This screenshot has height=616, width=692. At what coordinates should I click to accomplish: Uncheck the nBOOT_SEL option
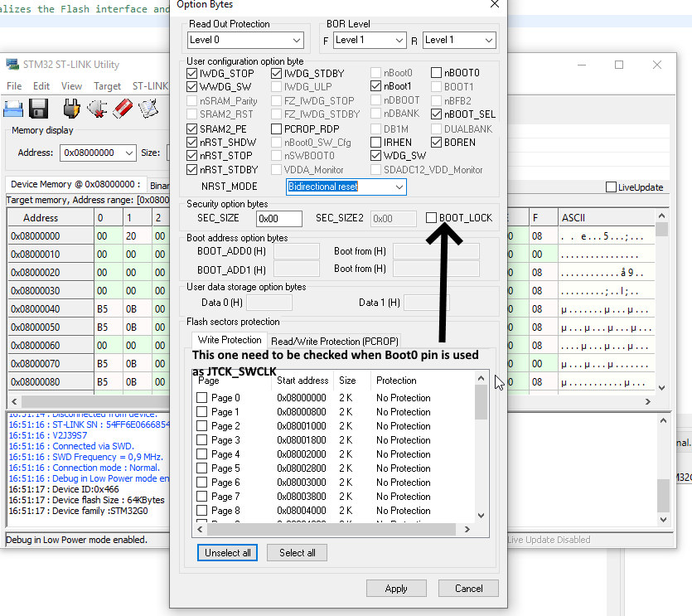[436, 114]
